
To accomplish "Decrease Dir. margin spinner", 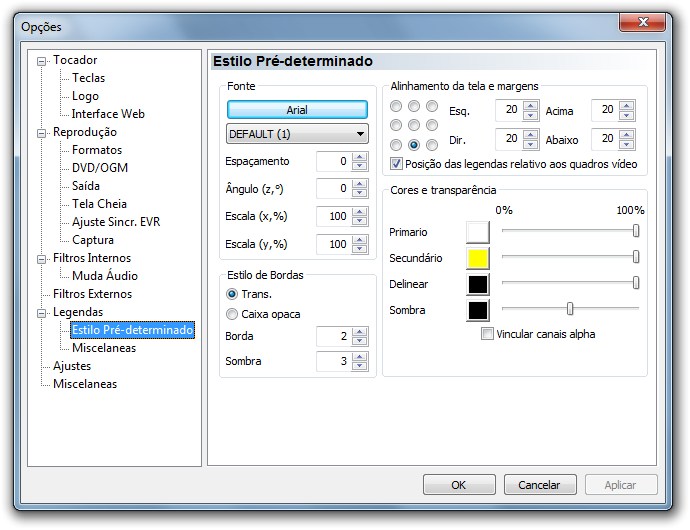I will tap(531, 145).
